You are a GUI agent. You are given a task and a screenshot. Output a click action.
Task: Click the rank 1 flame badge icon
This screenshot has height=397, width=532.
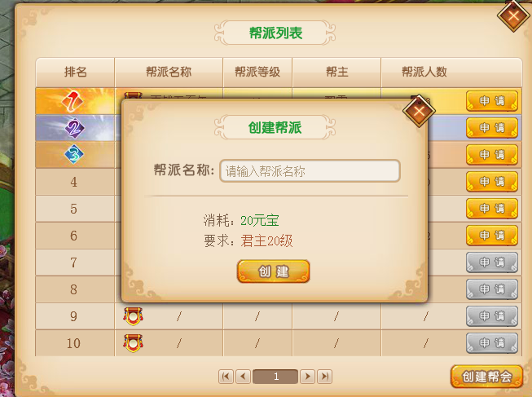[x=73, y=101]
